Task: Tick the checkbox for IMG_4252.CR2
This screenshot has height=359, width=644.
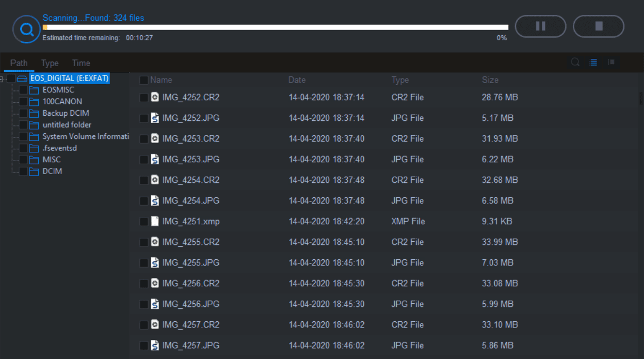Action: pyautogui.click(x=144, y=98)
